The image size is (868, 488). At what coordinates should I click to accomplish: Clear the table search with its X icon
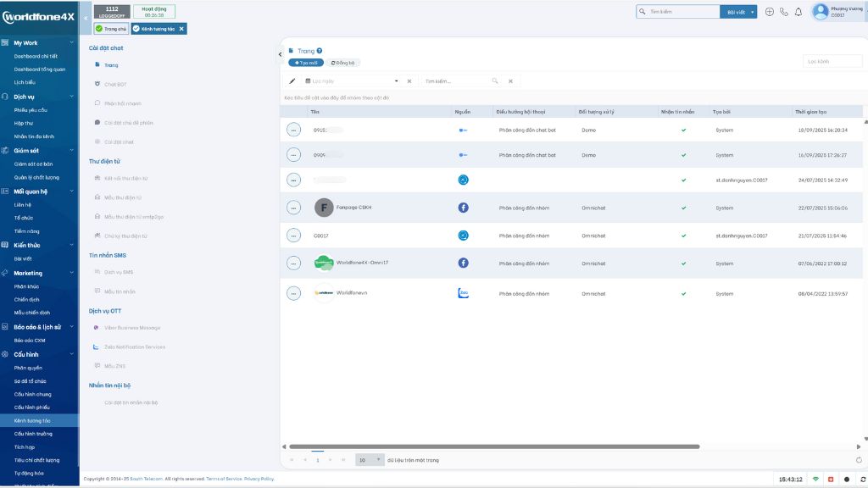(510, 81)
